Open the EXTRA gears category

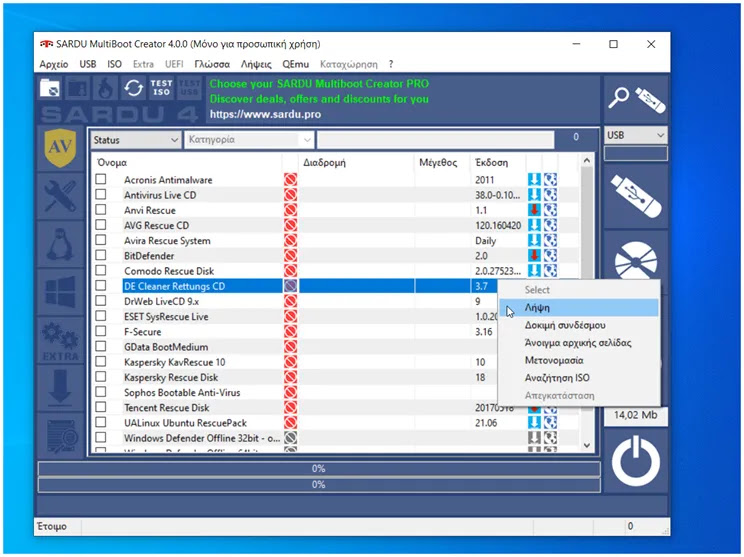tap(60, 341)
